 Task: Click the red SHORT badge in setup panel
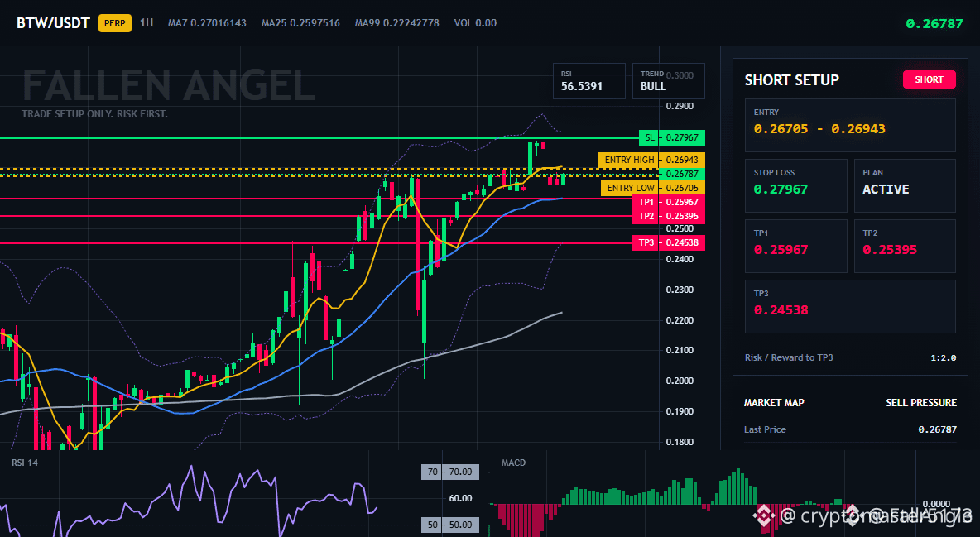[x=929, y=79]
